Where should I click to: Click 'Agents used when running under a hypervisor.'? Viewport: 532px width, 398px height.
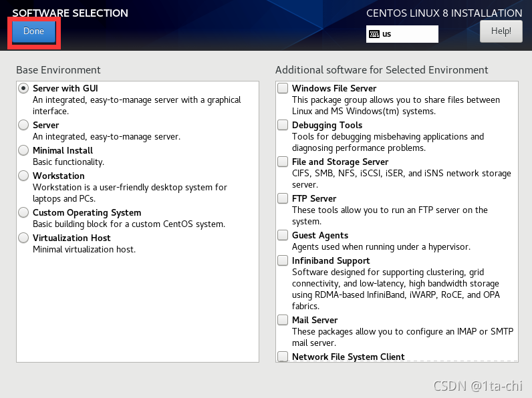point(382,247)
